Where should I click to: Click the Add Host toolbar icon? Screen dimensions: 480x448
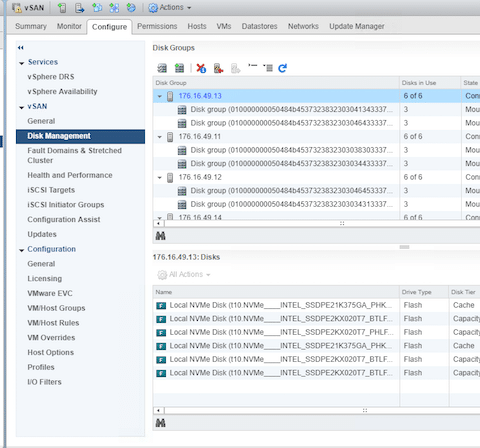[x=62, y=8]
